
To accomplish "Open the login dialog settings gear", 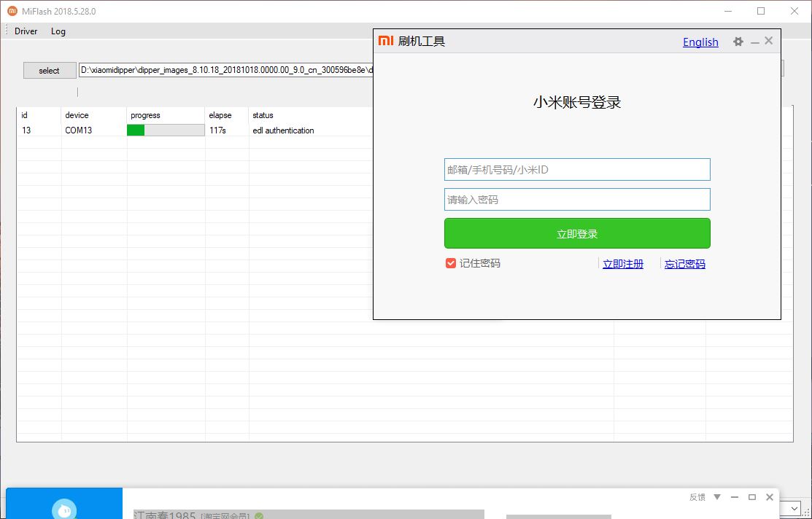I will click(x=738, y=42).
